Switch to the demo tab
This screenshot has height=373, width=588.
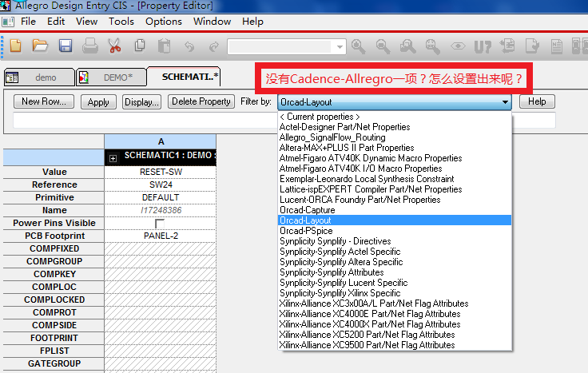[39, 77]
